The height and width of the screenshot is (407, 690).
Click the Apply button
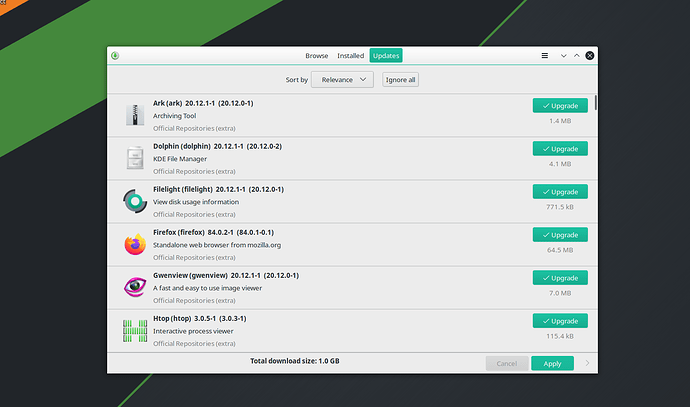(x=552, y=363)
